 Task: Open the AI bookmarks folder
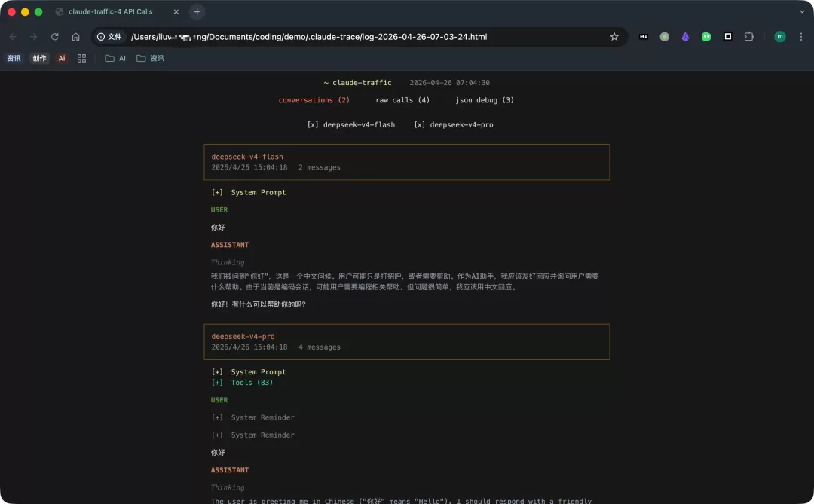coord(115,58)
